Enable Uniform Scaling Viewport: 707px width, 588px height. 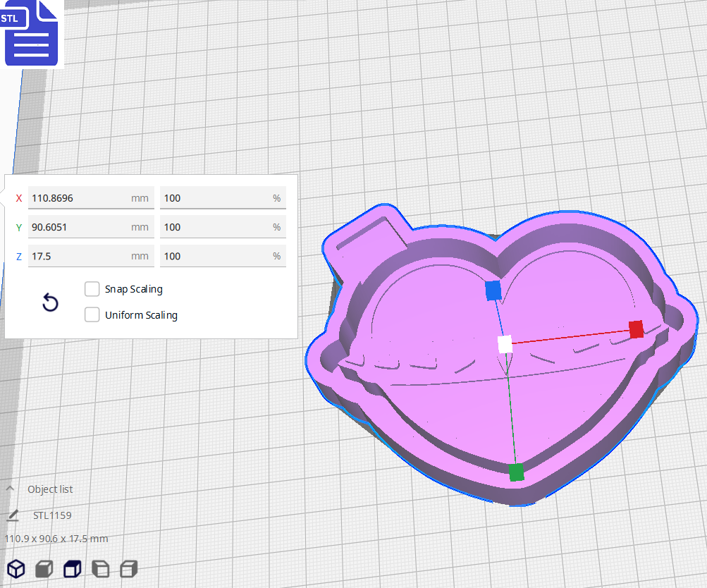[92, 314]
